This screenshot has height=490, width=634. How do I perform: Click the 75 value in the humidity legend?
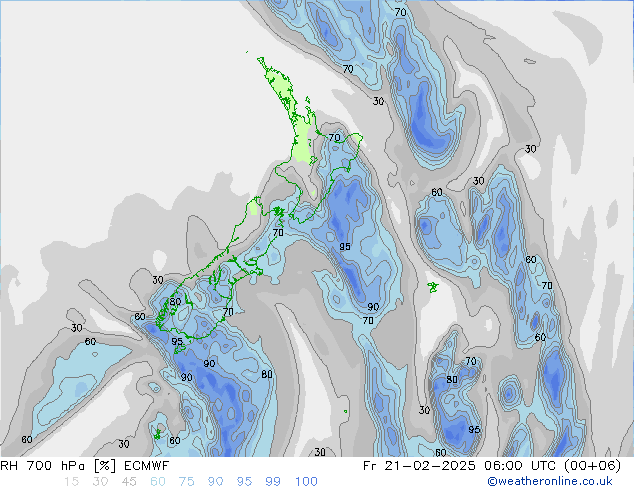point(186,482)
